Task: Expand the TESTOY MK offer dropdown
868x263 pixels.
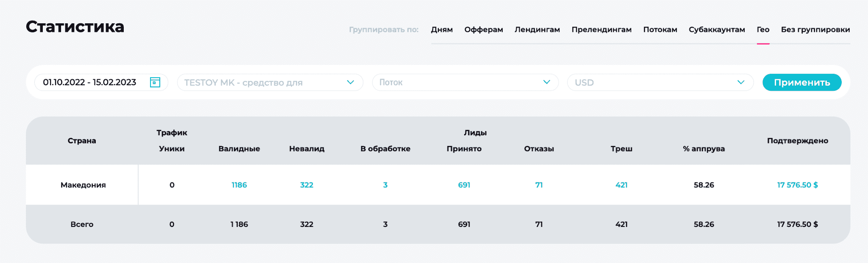Action: 270,82
